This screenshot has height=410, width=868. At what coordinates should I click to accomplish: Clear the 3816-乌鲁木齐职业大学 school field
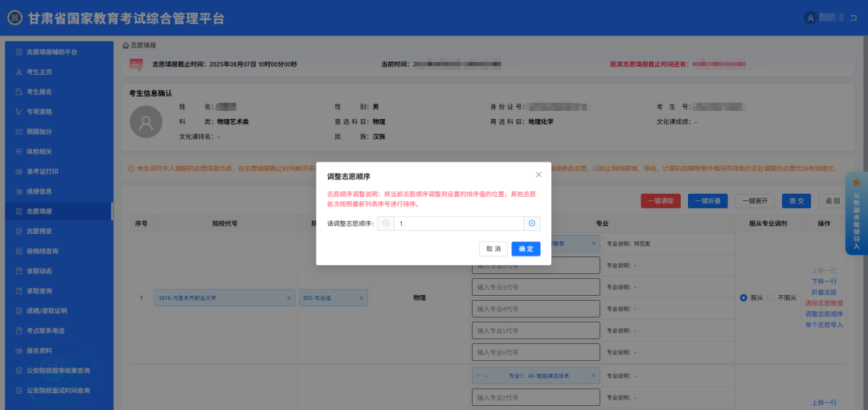(x=289, y=298)
